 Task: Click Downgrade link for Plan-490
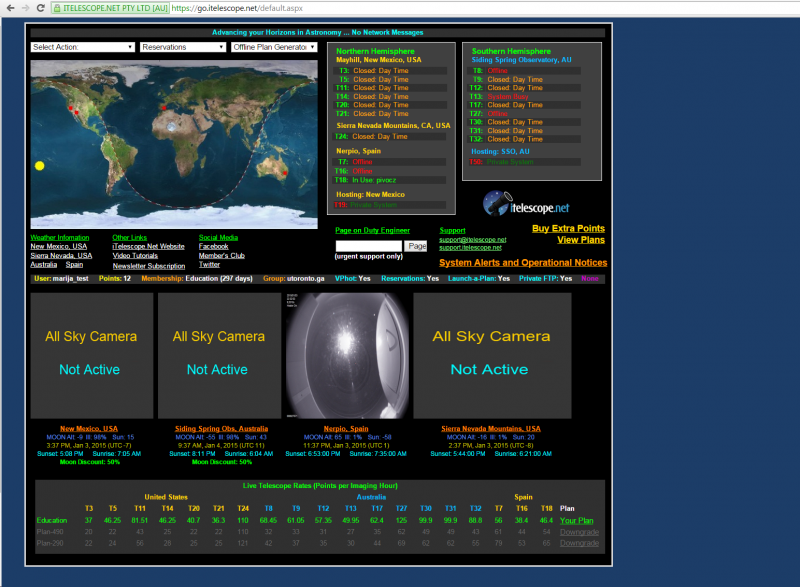click(x=579, y=532)
